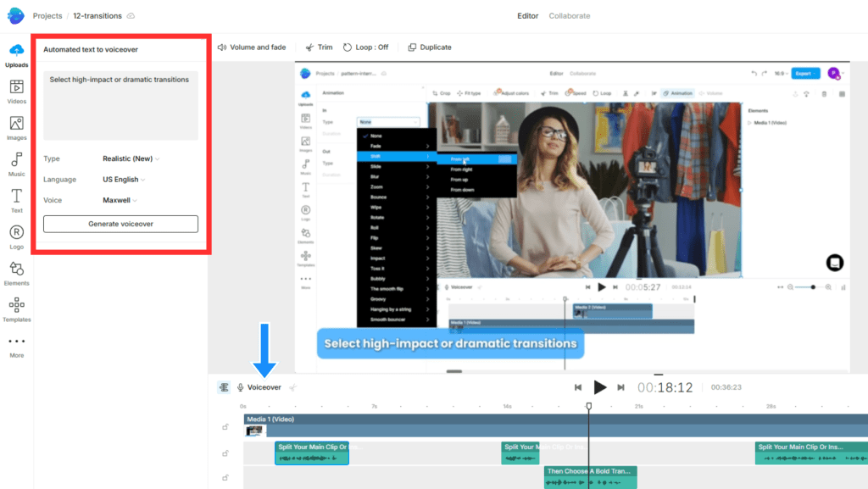Screen dimensions: 868x489
Task: Open the Uploads panel in sidebar
Action: pos(16,54)
